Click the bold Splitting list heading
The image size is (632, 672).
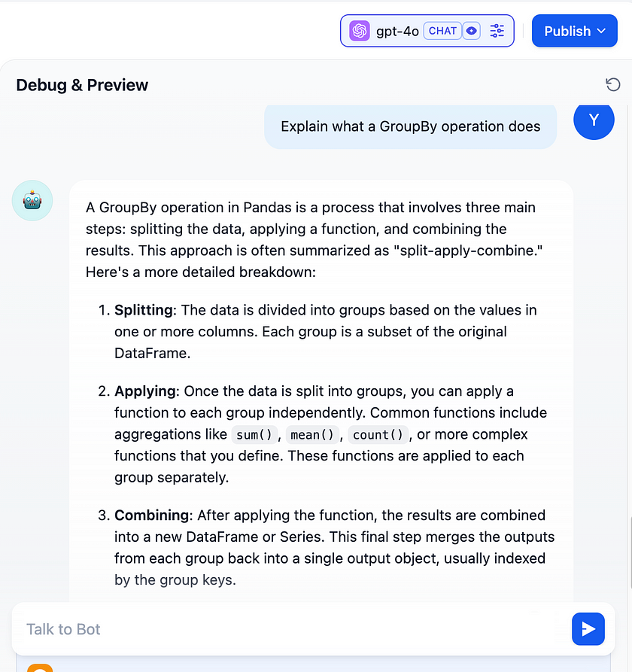pos(144,310)
